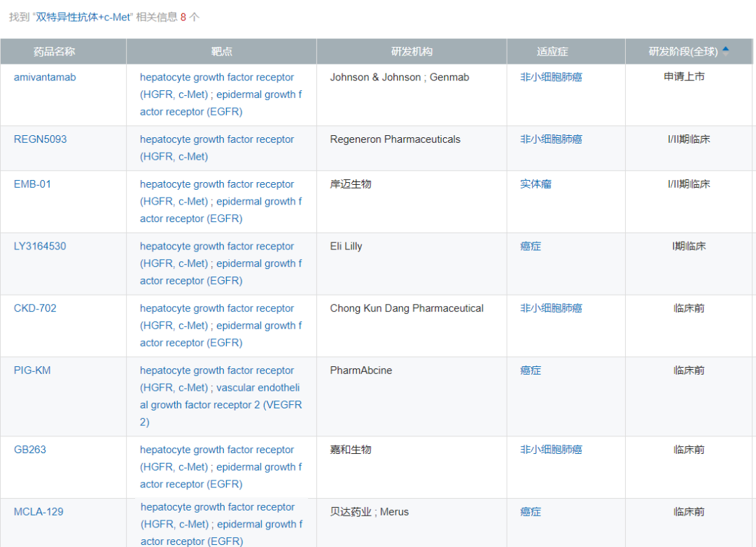This screenshot has width=756, height=547.
Task: Select the 岸迈生物 developer cell
Action: (x=412, y=202)
